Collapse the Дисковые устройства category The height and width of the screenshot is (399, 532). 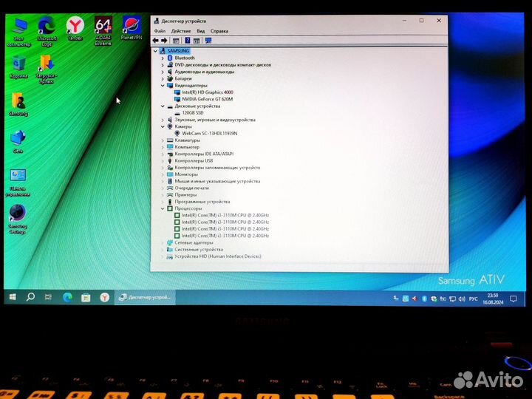tap(163, 106)
